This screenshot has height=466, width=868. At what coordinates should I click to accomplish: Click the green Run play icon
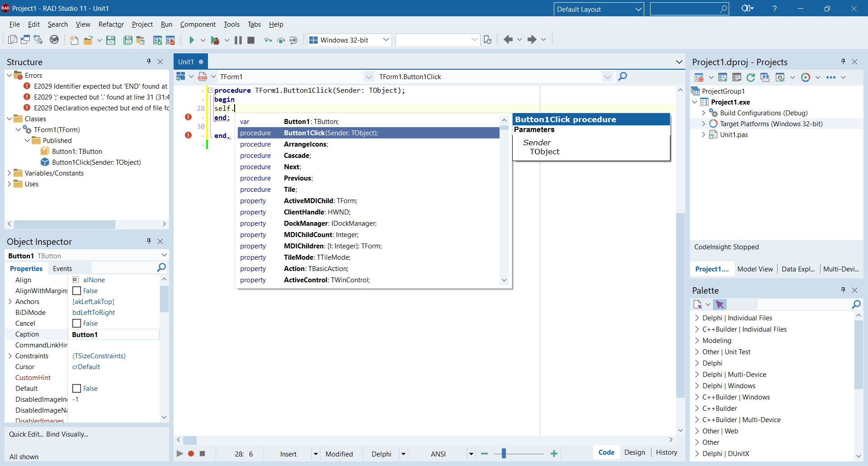tap(192, 40)
